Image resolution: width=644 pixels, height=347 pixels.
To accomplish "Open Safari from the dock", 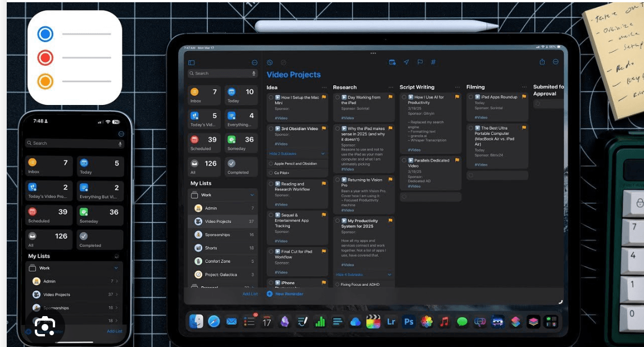I will pos(214,322).
